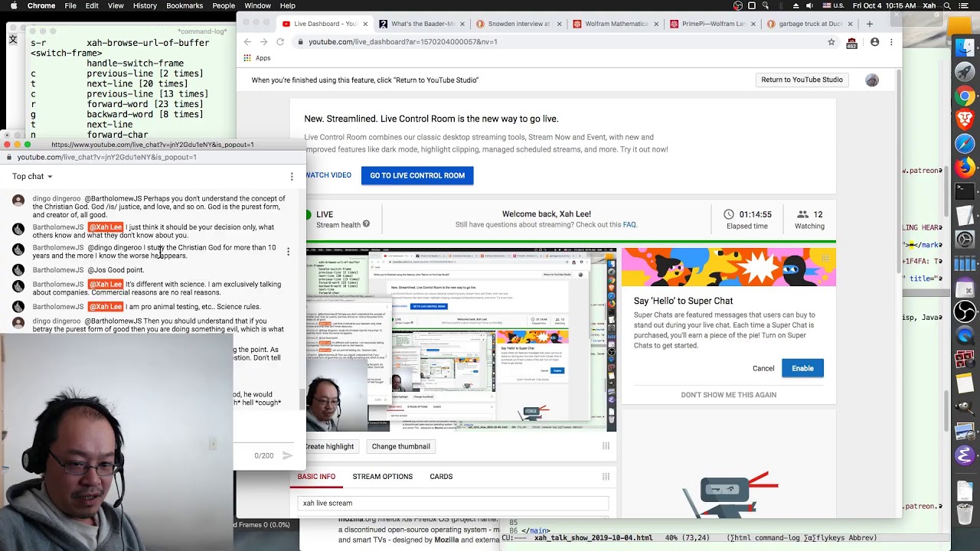980x551 pixels.
Task: Click the drag handle grip beside Change thumbnail
Action: (606, 446)
